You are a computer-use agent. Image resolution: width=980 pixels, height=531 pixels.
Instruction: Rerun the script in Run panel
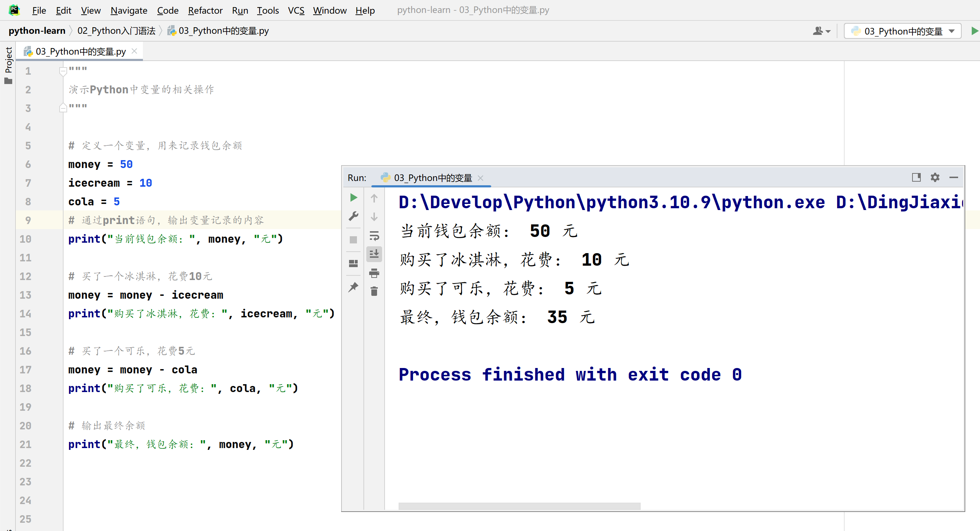pyautogui.click(x=353, y=197)
